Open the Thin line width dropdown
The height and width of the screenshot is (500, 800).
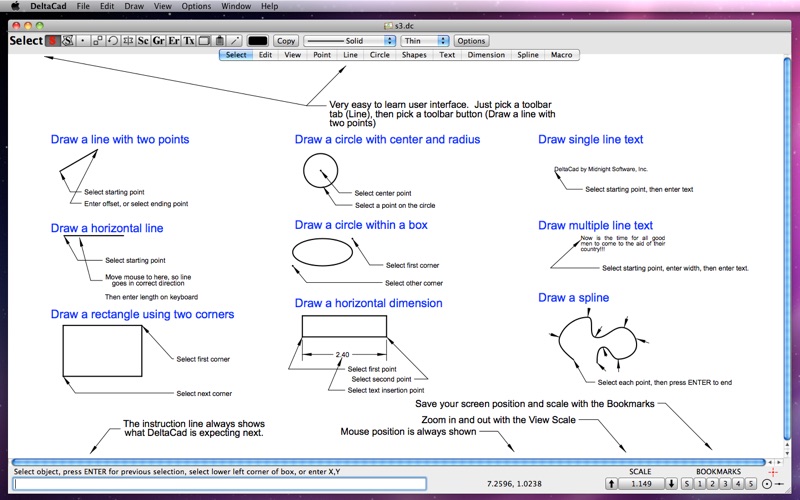[424, 41]
